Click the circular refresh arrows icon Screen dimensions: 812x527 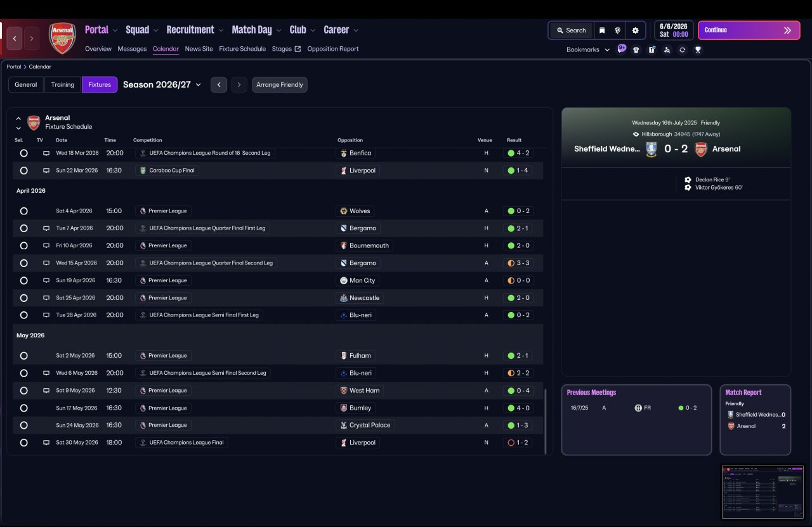coord(682,49)
